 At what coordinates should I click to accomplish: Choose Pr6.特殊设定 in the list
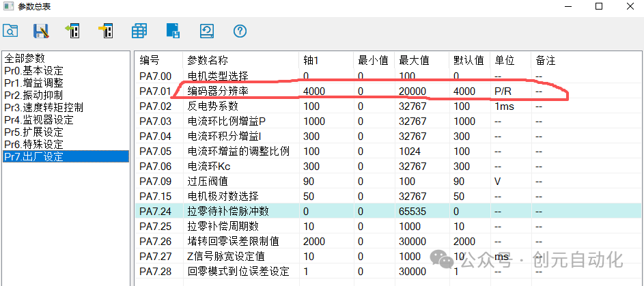coord(33,145)
